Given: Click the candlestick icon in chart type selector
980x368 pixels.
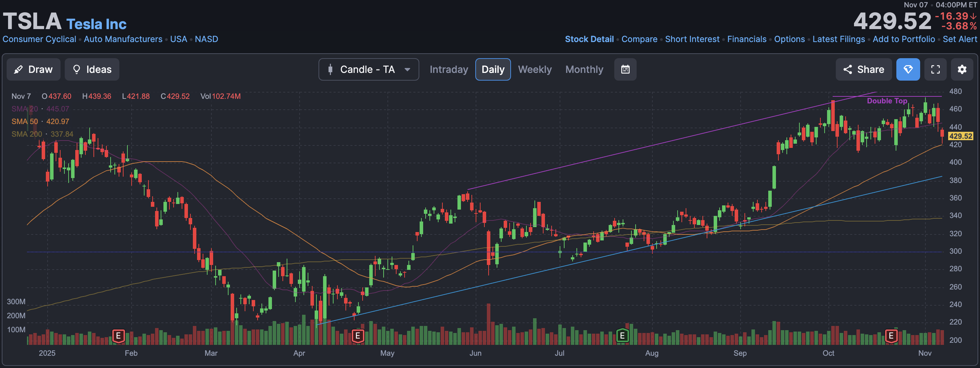Looking at the screenshot, I should [x=330, y=69].
